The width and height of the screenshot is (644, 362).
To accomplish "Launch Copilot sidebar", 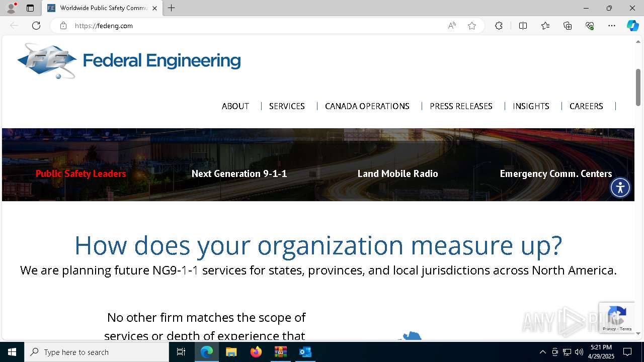I will point(632,26).
